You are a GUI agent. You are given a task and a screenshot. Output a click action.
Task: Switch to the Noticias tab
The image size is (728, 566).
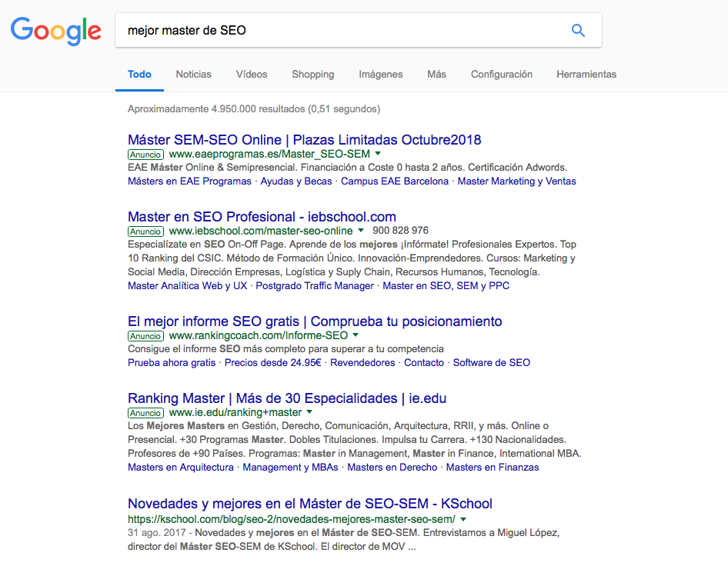tap(194, 75)
